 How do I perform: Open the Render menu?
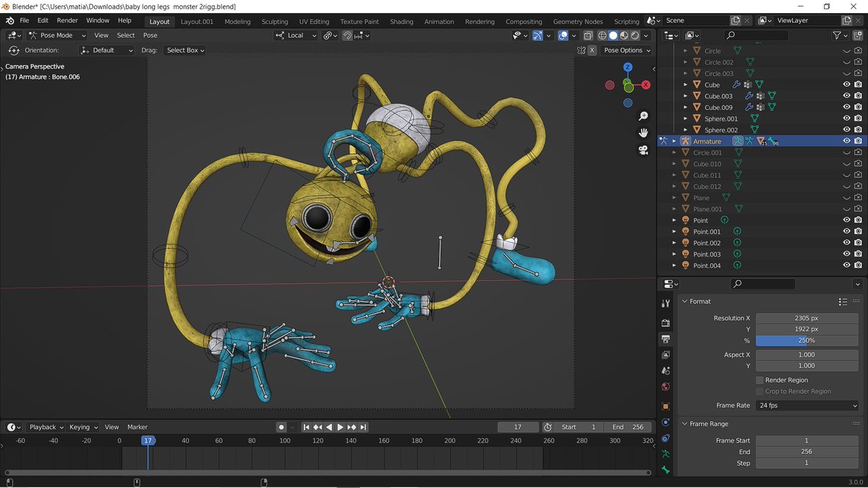coord(67,20)
